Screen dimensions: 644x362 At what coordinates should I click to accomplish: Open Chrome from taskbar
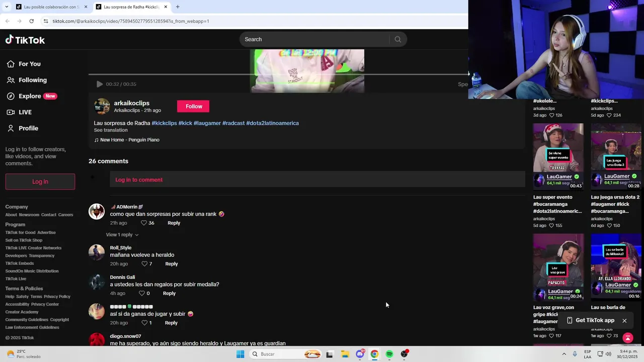pyautogui.click(x=374, y=354)
